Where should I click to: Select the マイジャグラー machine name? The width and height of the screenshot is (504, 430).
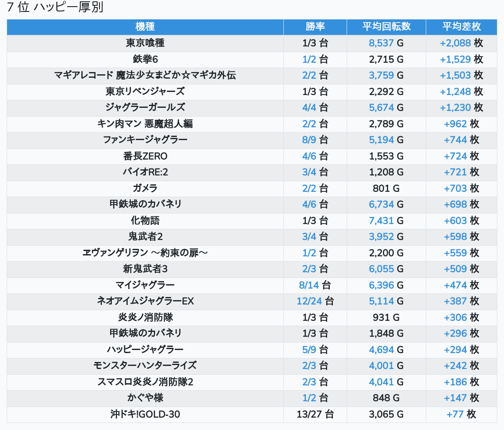(x=145, y=285)
